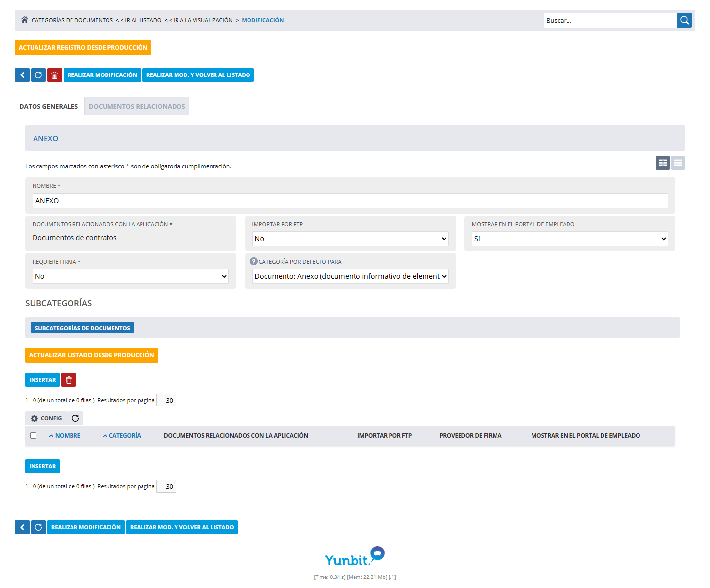Click the top back arrow button
Viewport: 710px width, 588px height.
tap(22, 75)
